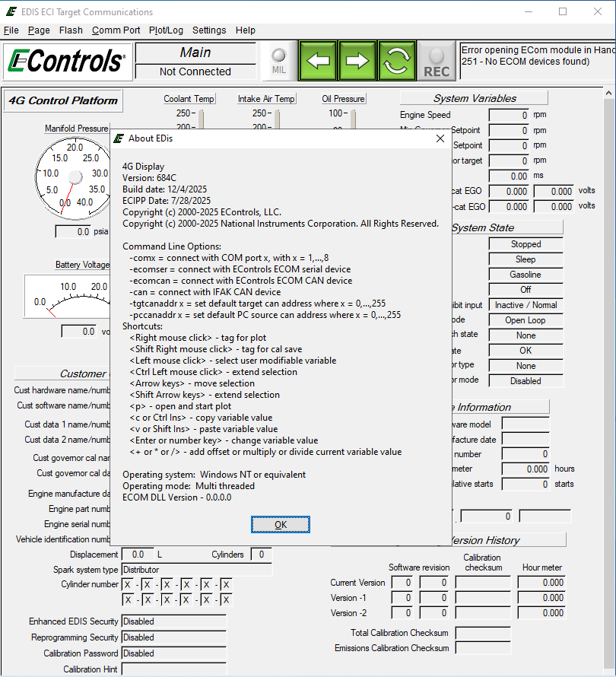The width and height of the screenshot is (616, 677).
Task: Click the Intake Air Temp thermometer slider
Action: (277, 119)
